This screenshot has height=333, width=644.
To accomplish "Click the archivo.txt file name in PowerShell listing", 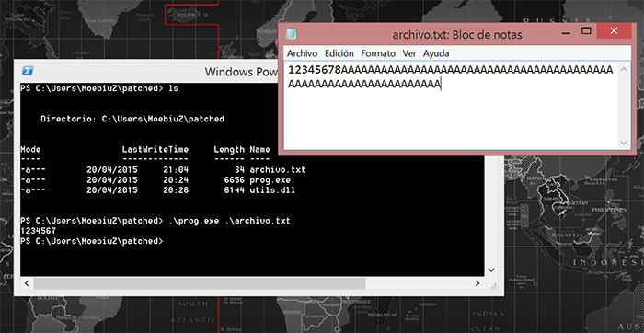I will (x=278, y=170).
